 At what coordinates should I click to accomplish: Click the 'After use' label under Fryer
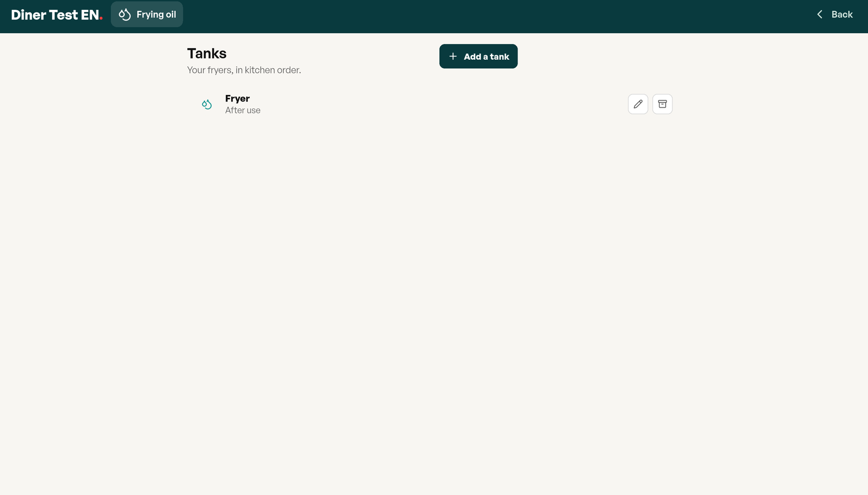pyautogui.click(x=243, y=110)
